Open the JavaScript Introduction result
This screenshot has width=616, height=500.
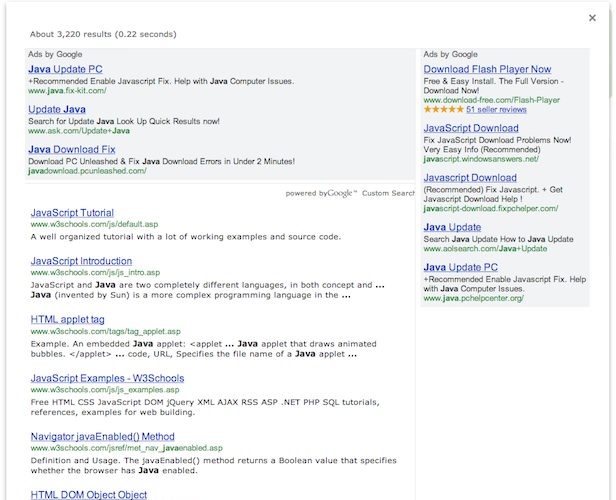pos(81,261)
